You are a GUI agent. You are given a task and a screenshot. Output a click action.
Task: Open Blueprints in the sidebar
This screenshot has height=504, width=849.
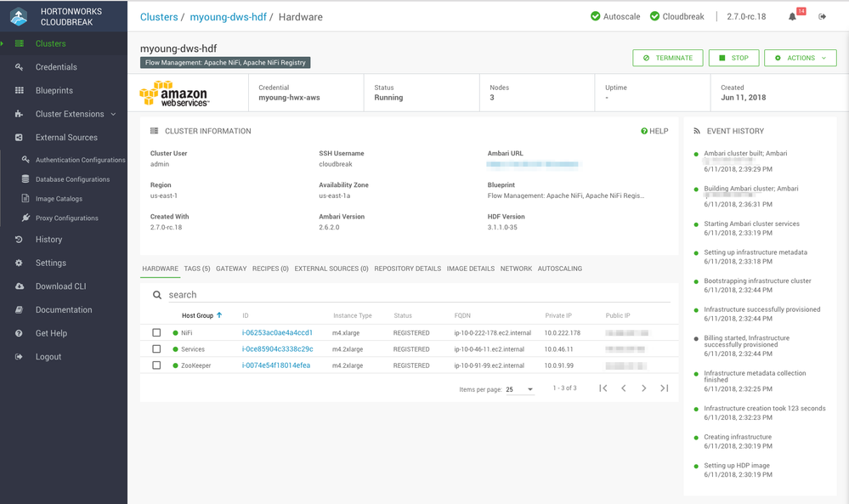(54, 90)
